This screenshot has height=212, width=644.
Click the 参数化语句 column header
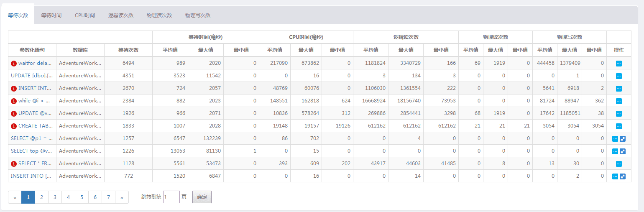point(32,50)
